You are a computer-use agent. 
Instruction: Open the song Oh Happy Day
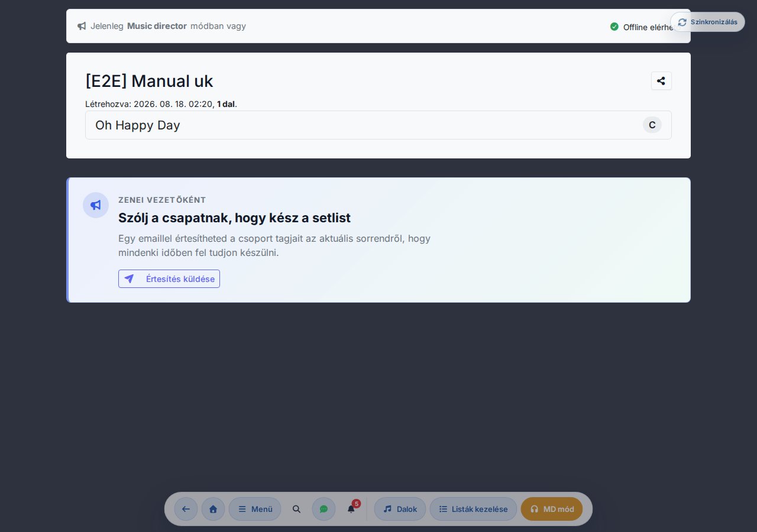coord(378,125)
